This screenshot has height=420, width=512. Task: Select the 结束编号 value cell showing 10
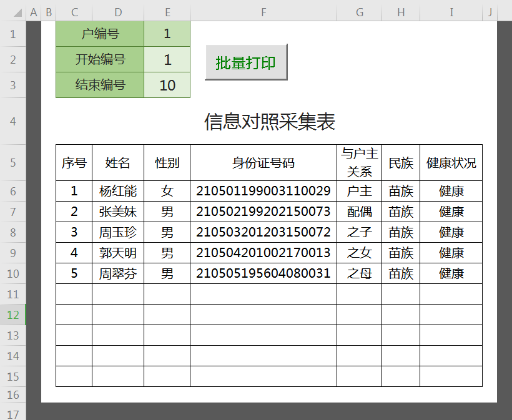coord(167,85)
